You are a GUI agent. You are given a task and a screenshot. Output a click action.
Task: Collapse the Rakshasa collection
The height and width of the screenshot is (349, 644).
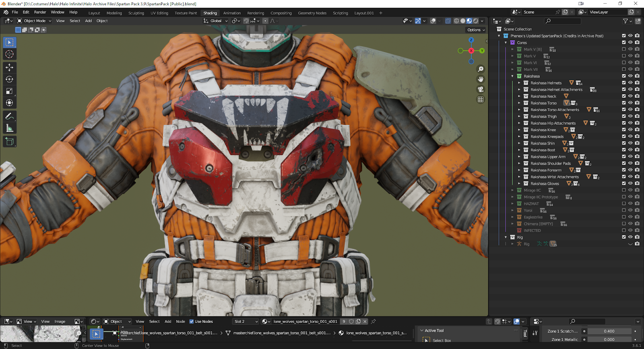[x=512, y=76]
